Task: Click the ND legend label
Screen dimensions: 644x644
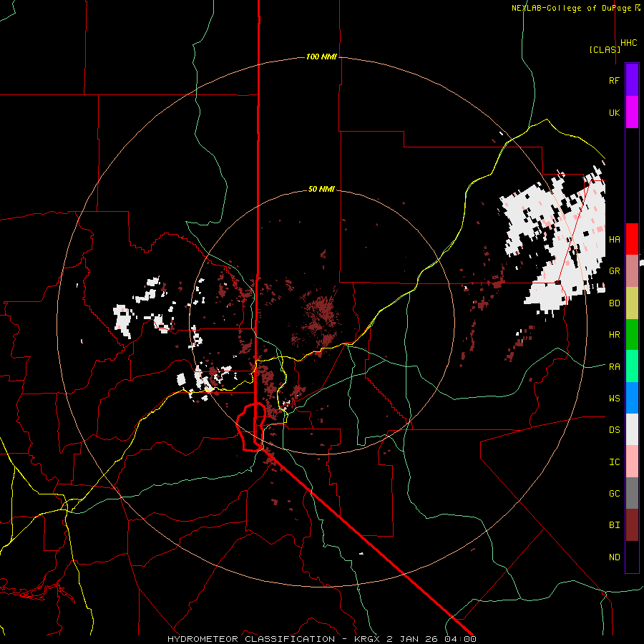Action: pos(614,557)
